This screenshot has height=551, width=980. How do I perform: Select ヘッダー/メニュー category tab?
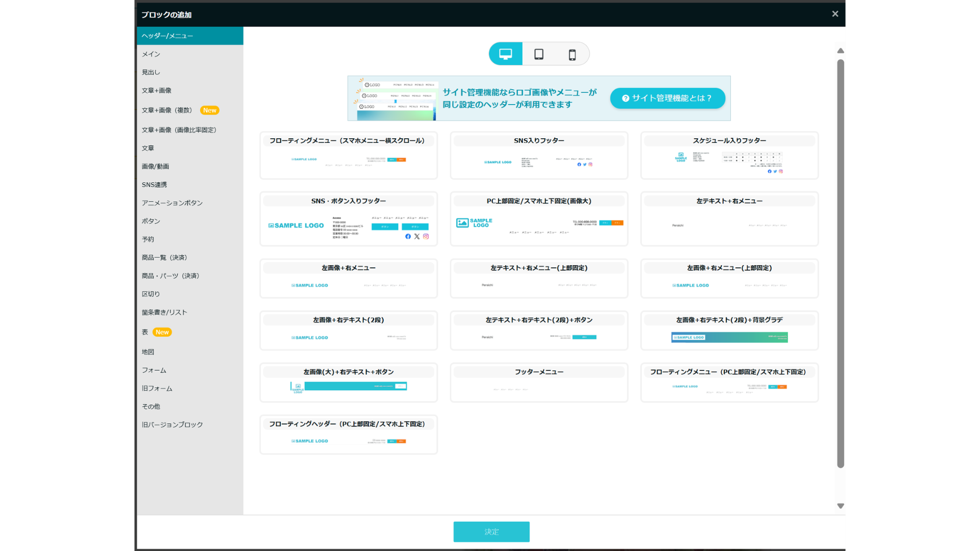(190, 35)
